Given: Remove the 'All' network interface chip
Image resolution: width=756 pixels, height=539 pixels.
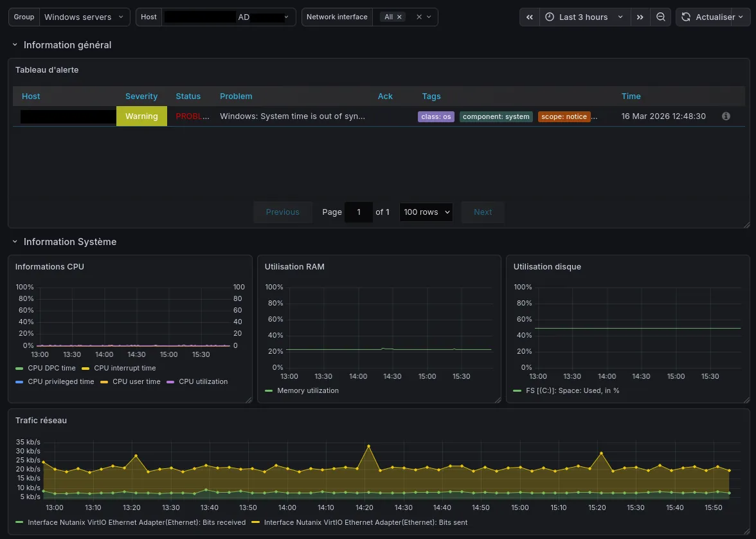Looking at the screenshot, I should coord(399,17).
